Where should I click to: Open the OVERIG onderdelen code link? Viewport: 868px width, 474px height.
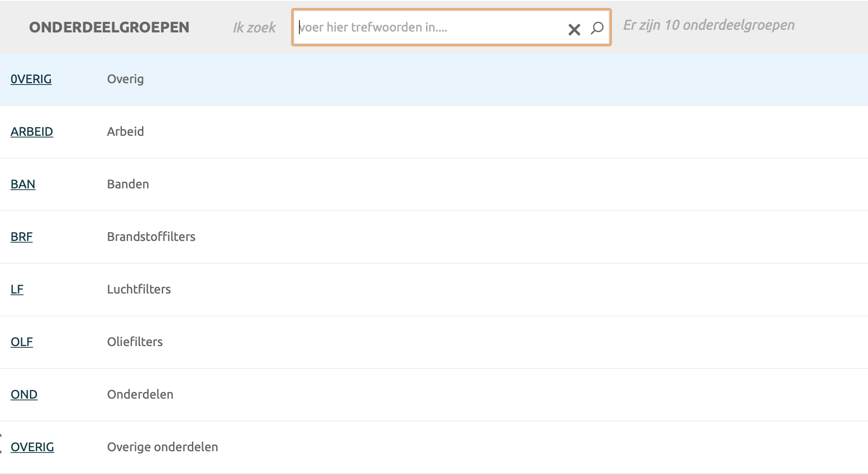pos(32,447)
